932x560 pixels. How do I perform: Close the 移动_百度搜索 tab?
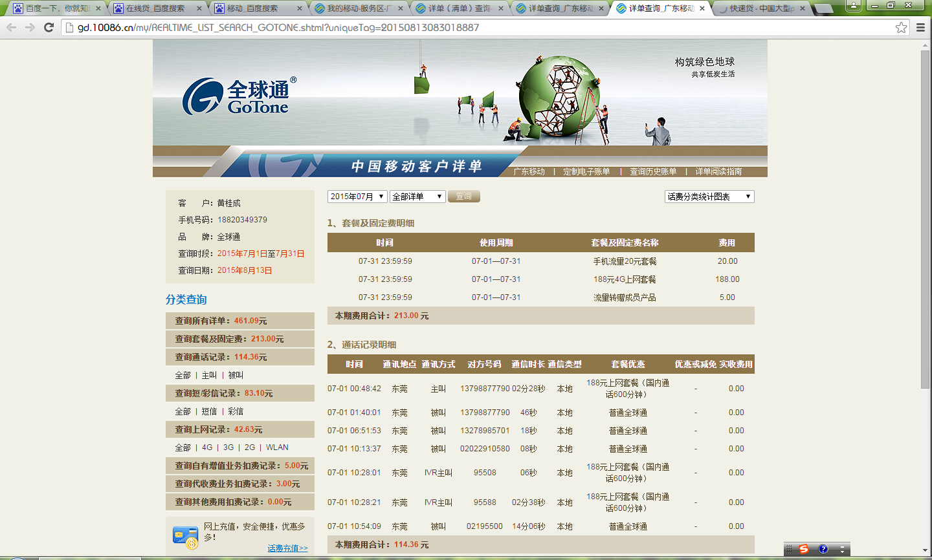pyautogui.click(x=300, y=8)
